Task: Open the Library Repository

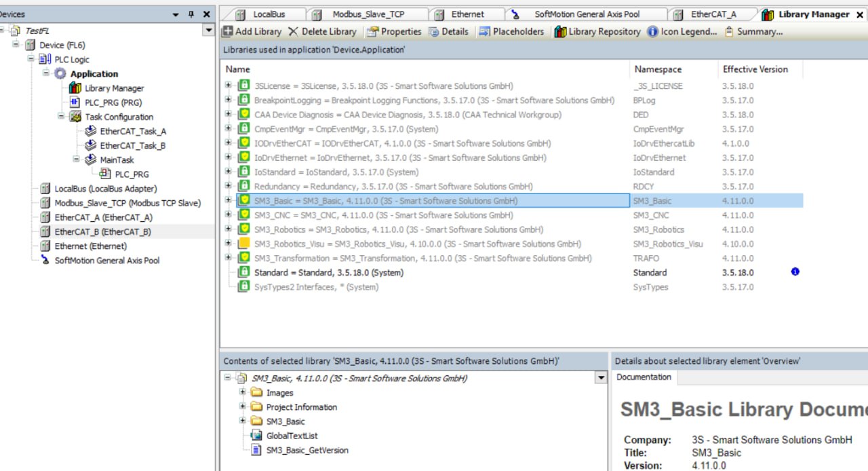Action: pyautogui.click(x=597, y=31)
